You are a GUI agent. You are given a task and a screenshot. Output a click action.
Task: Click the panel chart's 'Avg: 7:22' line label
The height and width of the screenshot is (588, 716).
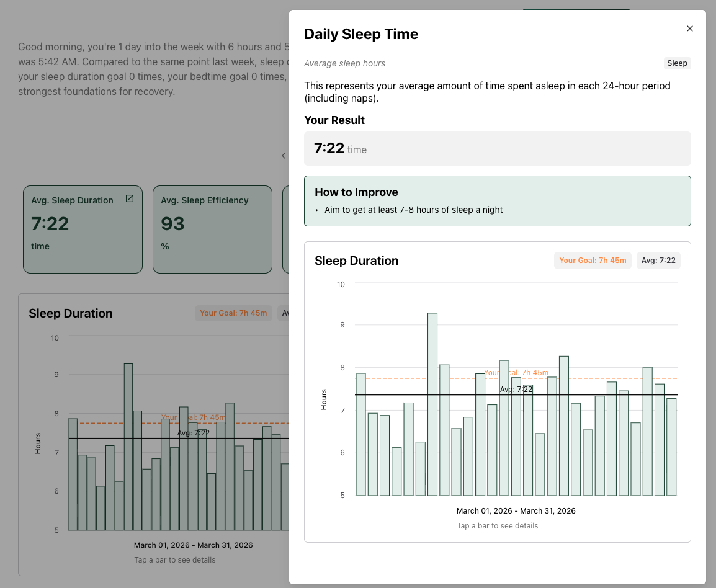coord(516,390)
